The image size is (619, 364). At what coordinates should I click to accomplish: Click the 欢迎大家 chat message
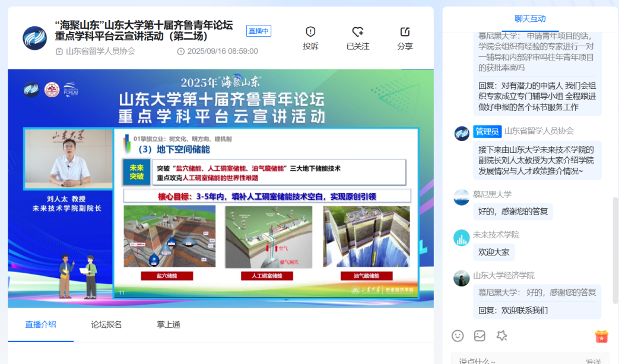[494, 253]
